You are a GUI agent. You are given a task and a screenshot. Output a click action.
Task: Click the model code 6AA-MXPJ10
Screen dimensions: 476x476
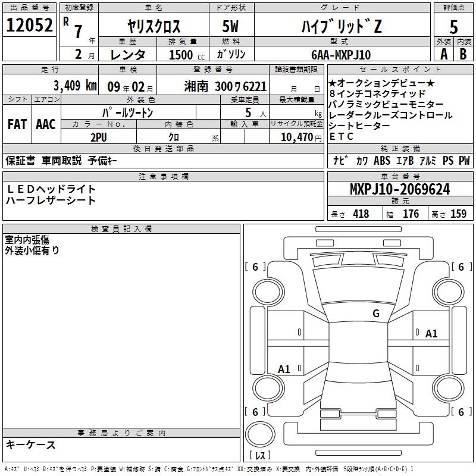pyautogui.click(x=341, y=55)
